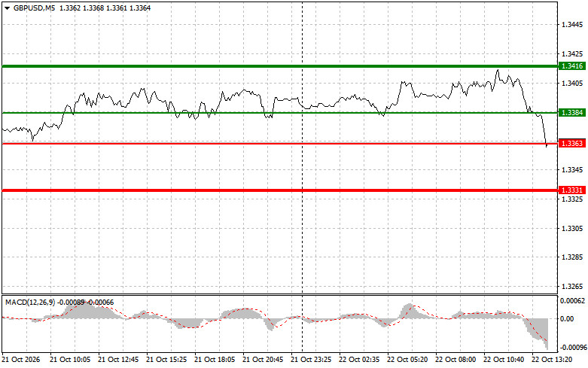Select the 1.3363 red price level label
The height and width of the screenshot is (368, 588).
click(x=572, y=144)
